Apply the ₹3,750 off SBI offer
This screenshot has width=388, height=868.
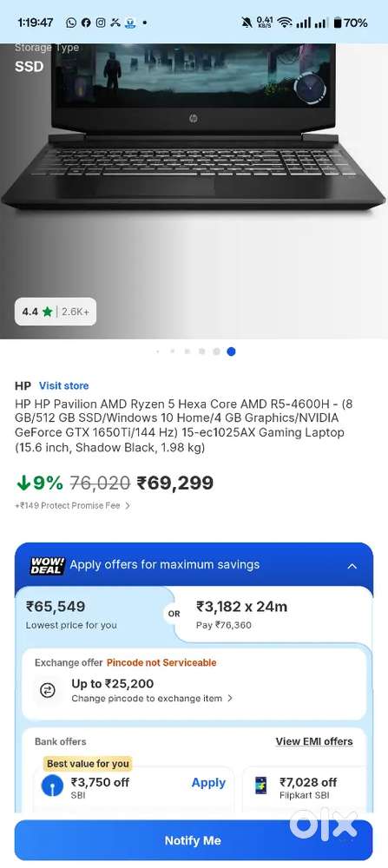pos(208,783)
